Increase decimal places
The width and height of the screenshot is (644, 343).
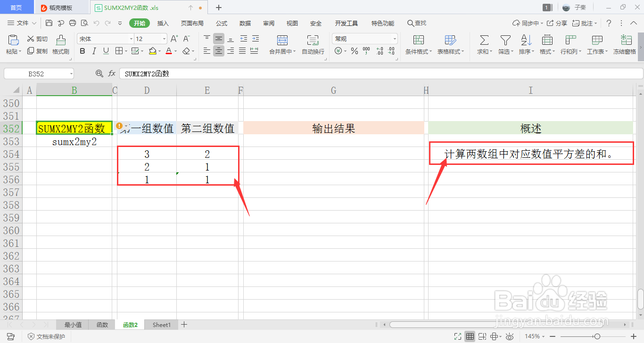[x=380, y=51]
